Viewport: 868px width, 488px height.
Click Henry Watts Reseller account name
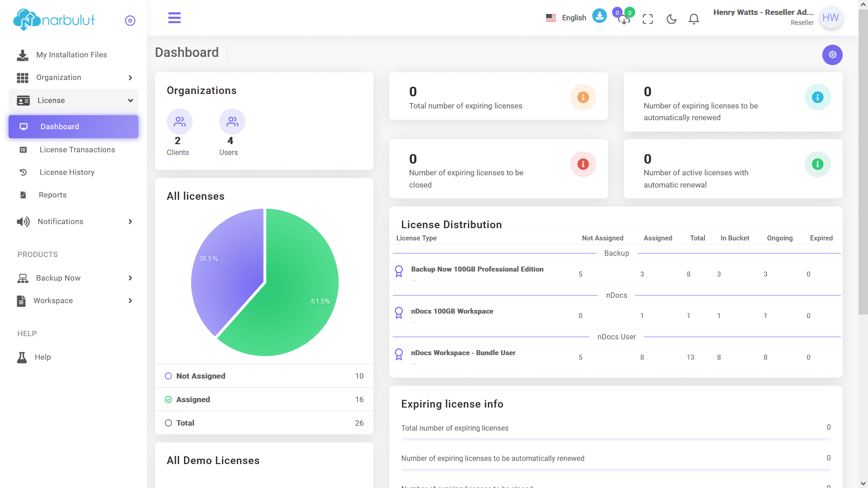(x=764, y=13)
